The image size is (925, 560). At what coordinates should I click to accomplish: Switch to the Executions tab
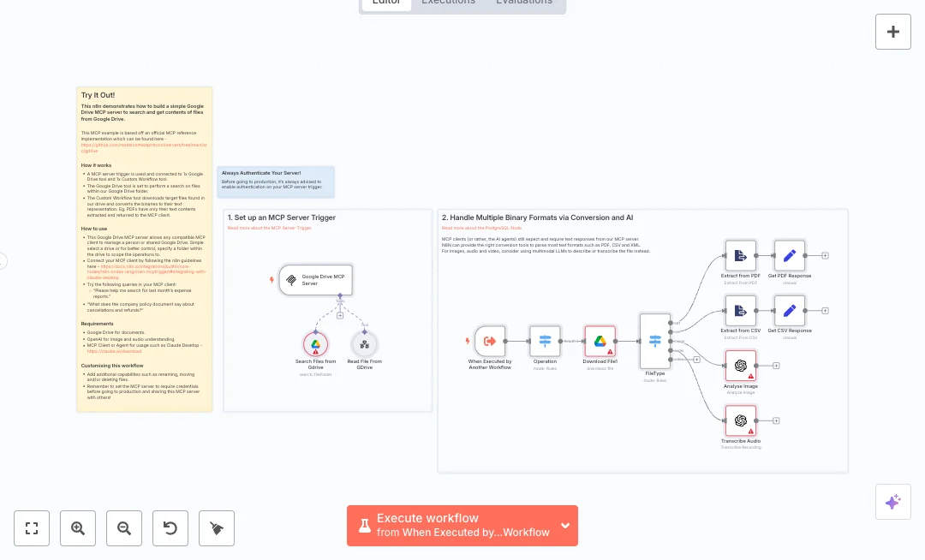(x=448, y=3)
